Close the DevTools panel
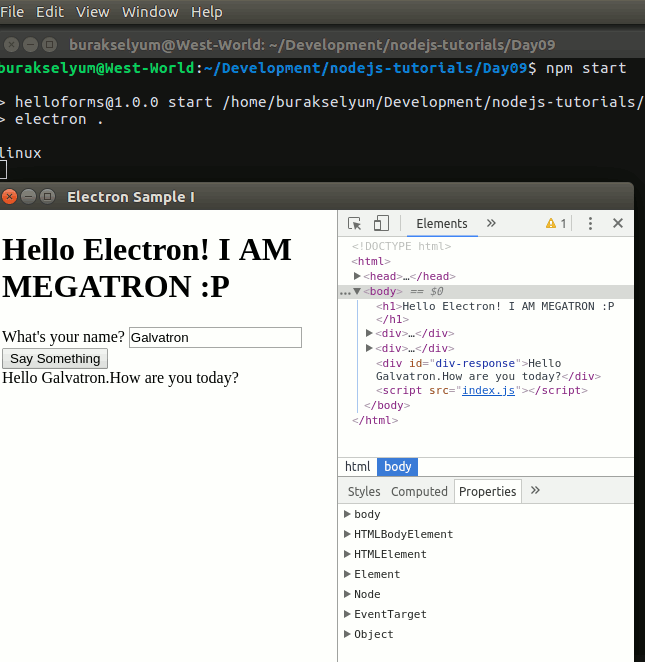 tap(618, 223)
